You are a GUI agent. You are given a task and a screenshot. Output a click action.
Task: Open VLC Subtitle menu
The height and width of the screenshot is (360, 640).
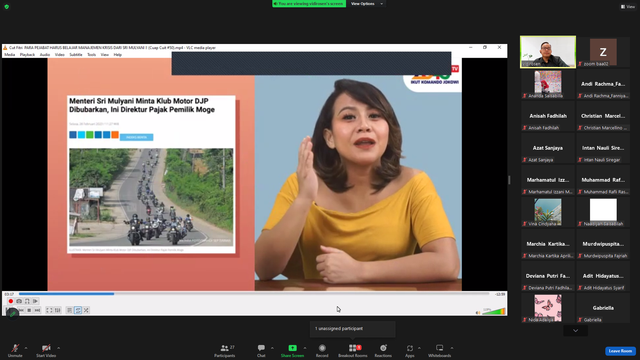pos(76,55)
